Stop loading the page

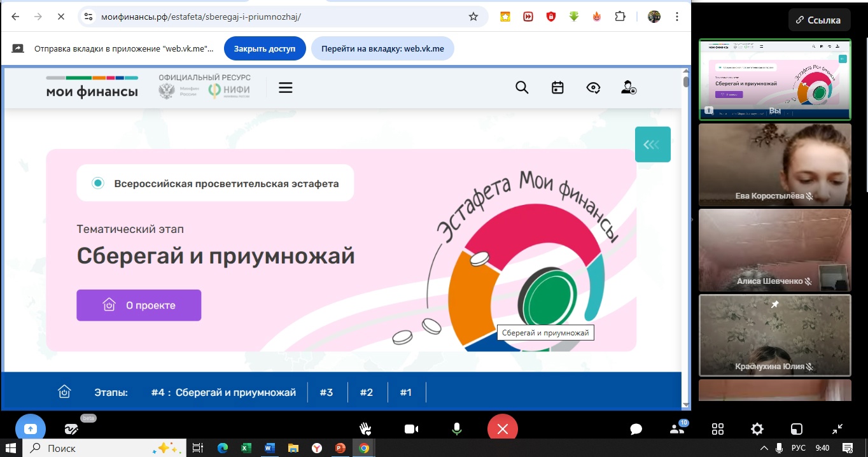61,17
